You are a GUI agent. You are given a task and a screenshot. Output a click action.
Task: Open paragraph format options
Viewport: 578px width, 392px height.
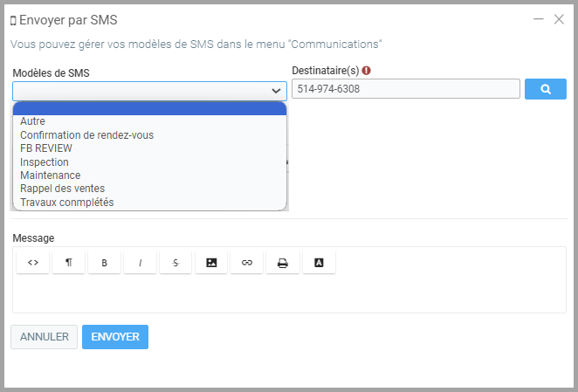pyautogui.click(x=68, y=262)
